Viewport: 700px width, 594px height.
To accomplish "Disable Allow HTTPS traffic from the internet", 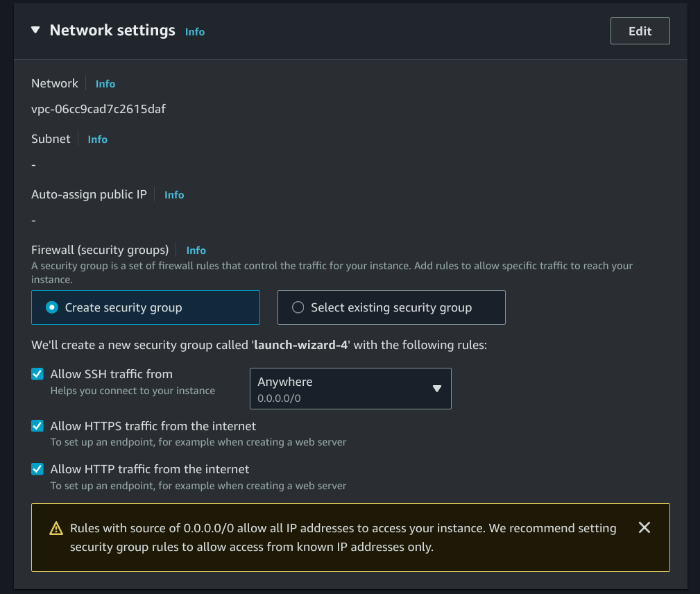I will (37, 426).
